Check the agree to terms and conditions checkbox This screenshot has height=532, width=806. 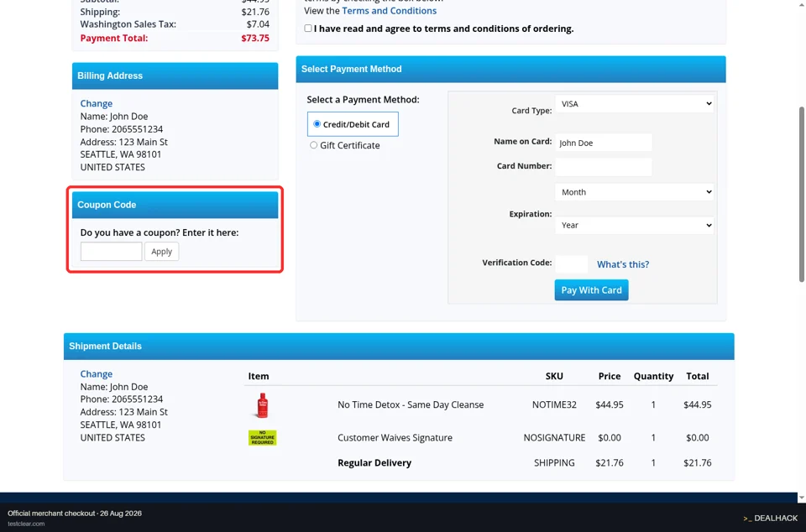click(308, 29)
